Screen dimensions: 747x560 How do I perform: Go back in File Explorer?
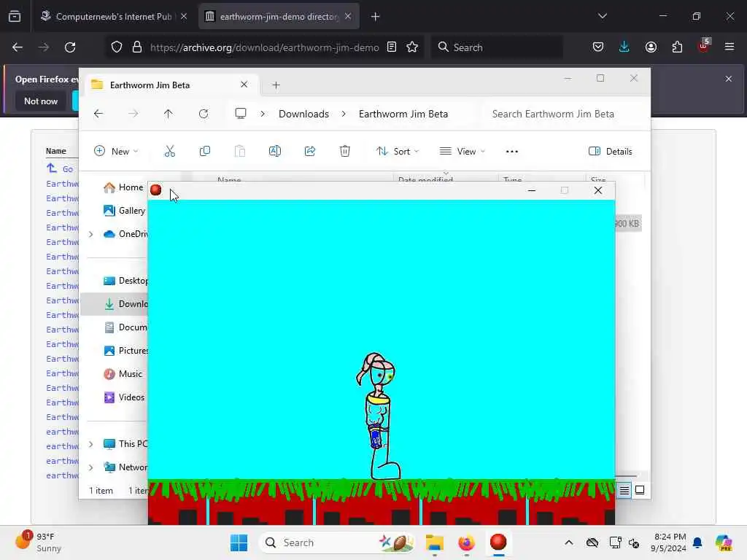pyautogui.click(x=98, y=114)
